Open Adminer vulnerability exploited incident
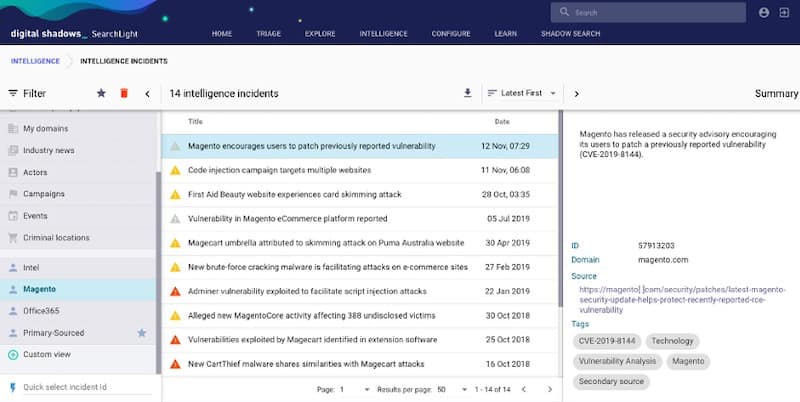 pyautogui.click(x=360, y=291)
